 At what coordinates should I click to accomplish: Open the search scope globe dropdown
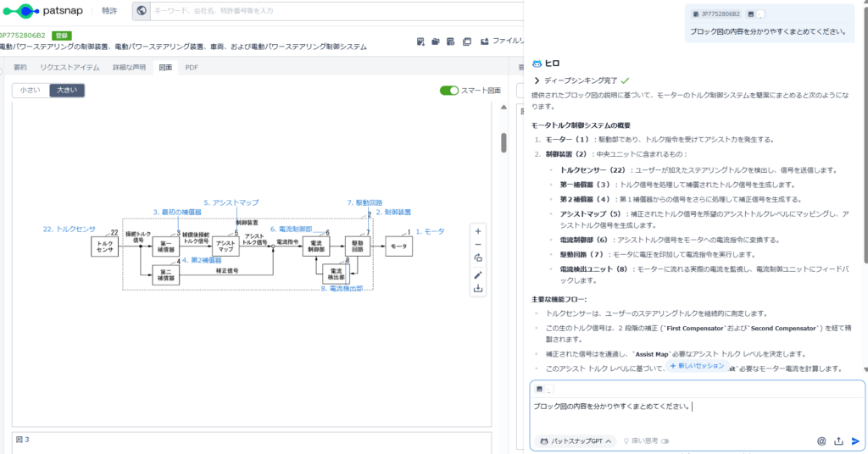pyautogui.click(x=142, y=11)
